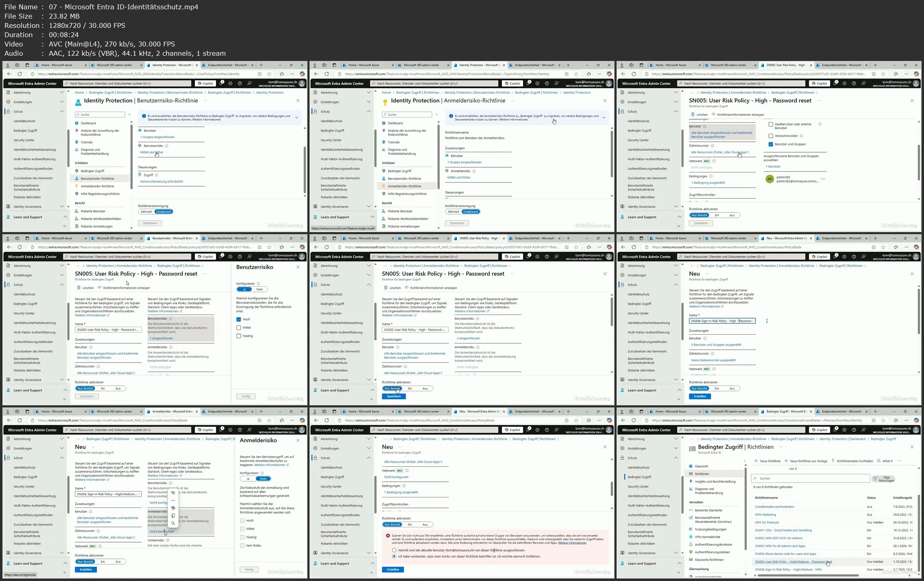Image resolution: width=924 pixels, height=581 pixels.
Task: Open Authentifizierungsstärken in Bedingter Zugriff menu
Action: coord(712,552)
